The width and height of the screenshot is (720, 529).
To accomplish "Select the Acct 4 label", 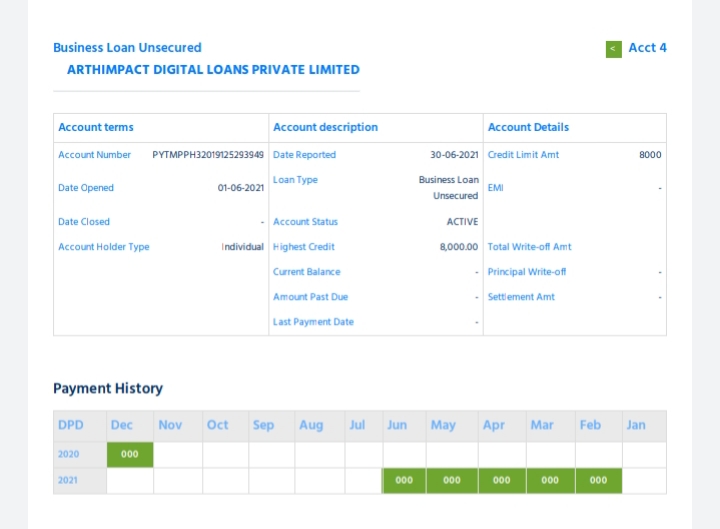I will [647, 48].
